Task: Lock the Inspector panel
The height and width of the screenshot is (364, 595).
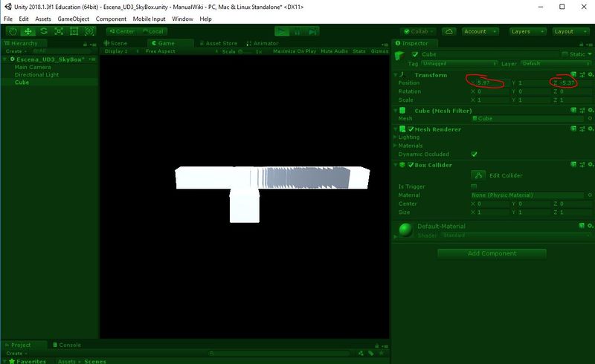Action: pos(581,45)
